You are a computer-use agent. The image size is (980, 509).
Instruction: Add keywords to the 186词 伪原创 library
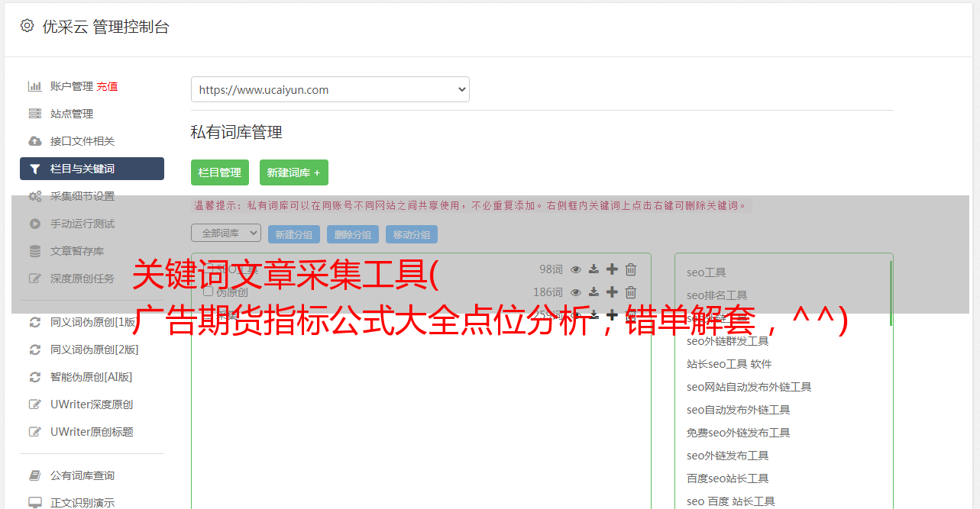pyautogui.click(x=612, y=292)
